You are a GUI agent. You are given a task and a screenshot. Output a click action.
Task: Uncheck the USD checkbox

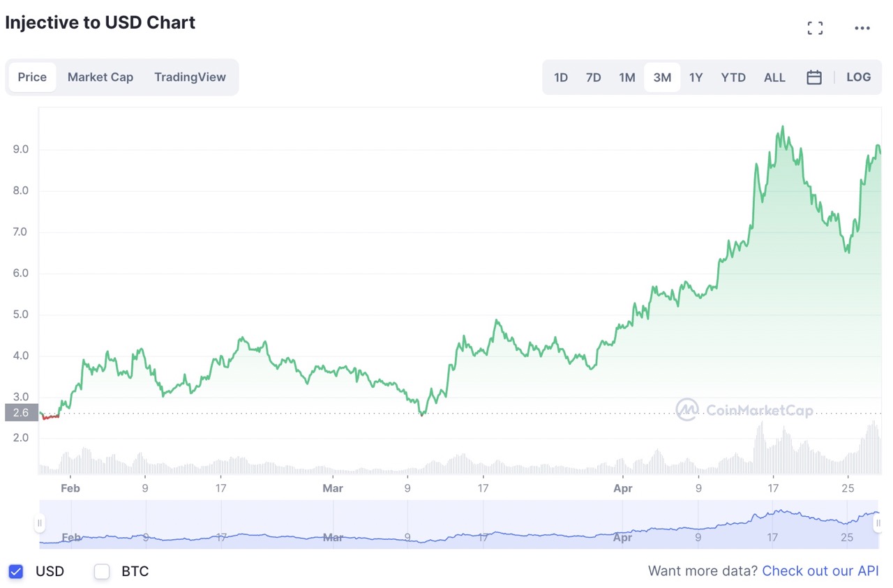pyautogui.click(x=16, y=572)
